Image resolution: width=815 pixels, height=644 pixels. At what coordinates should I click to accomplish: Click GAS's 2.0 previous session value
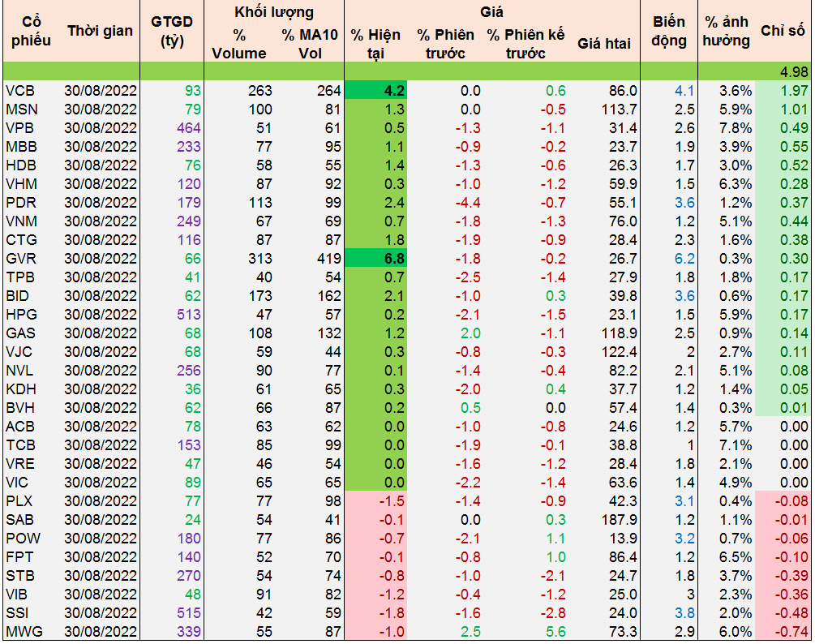click(470, 333)
